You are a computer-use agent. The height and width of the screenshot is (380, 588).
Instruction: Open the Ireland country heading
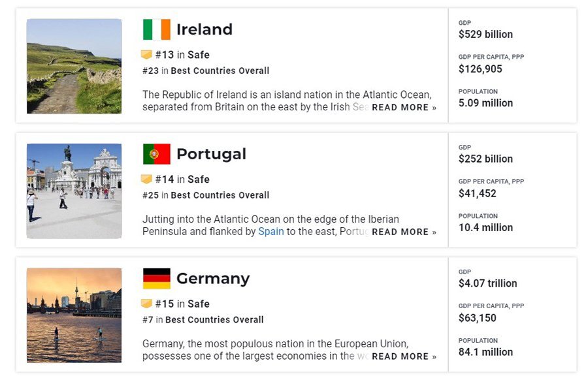(x=204, y=29)
